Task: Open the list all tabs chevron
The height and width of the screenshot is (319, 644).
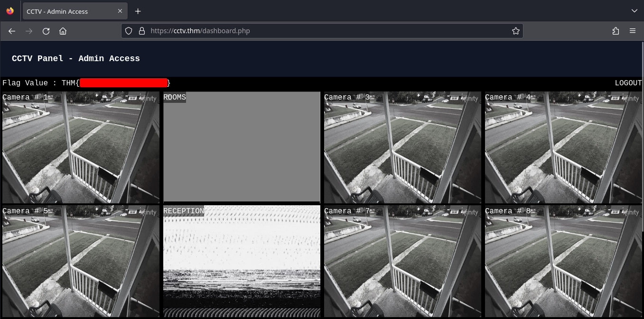Action: pos(634,11)
